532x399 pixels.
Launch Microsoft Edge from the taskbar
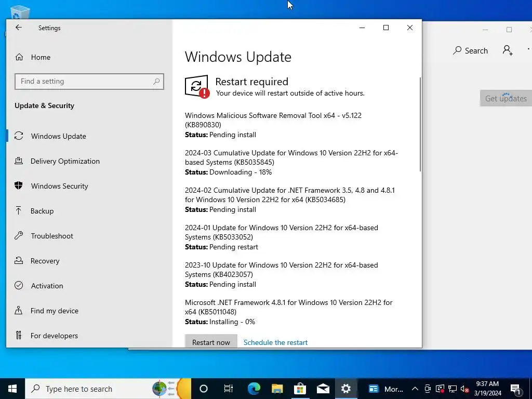254,389
